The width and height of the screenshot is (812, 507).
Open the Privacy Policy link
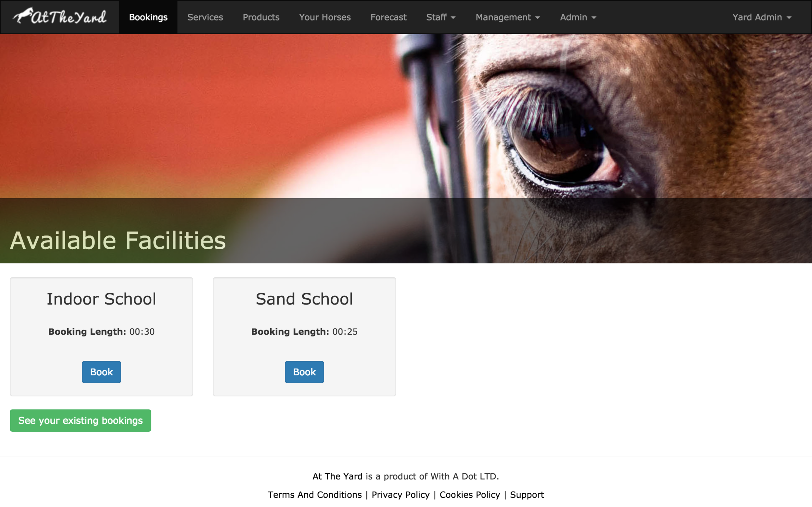400,495
